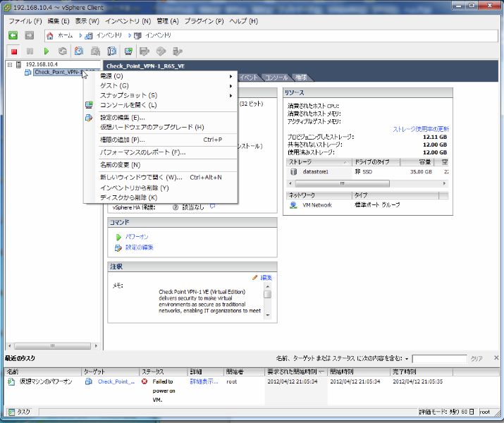Click the host icon for 192.168.10.4

click(18, 65)
